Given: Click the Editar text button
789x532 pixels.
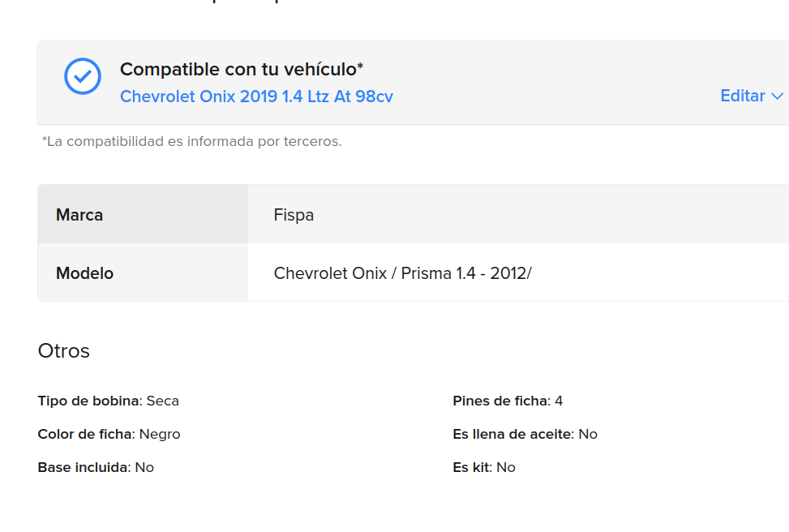Looking at the screenshot, I should (x=742, y=96).
